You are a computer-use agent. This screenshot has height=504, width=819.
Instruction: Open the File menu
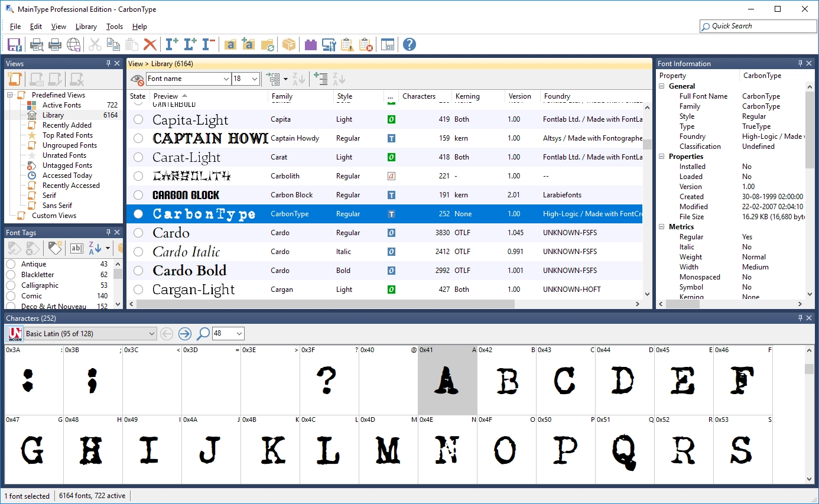(x=15, y=27)
